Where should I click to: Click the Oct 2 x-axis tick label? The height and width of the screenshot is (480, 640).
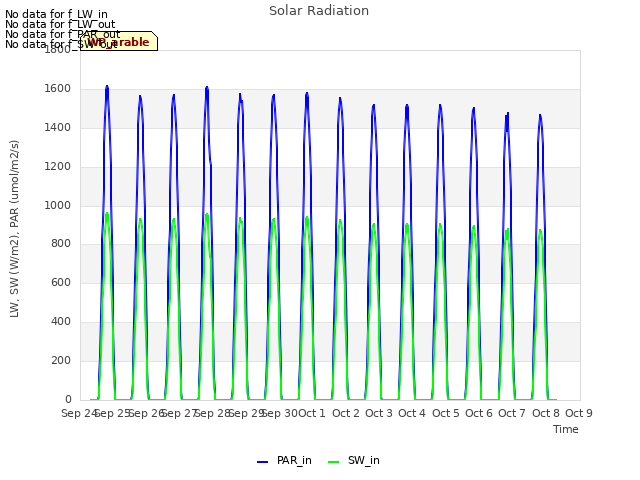coord(346,413)
